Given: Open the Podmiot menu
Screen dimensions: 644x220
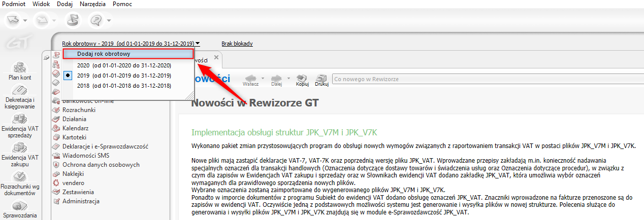Looking at the screenshot, I should click(x=14, y=4).
